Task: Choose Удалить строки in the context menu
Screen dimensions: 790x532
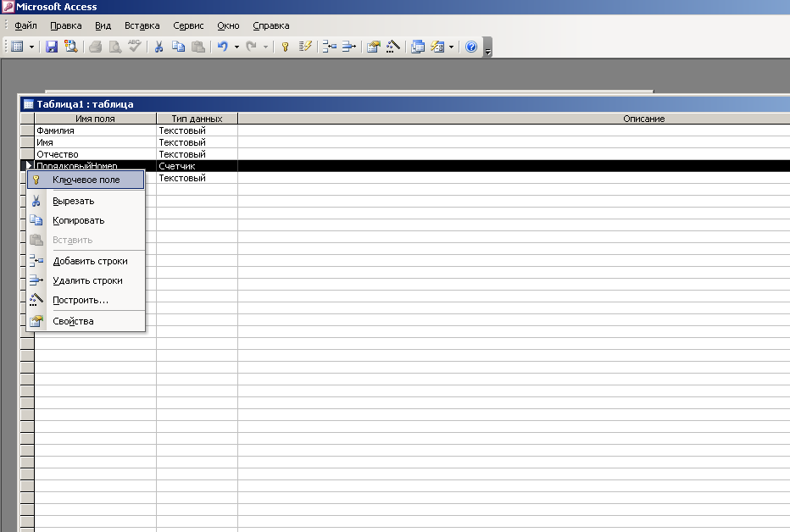Action: click(x=86, y=280)
